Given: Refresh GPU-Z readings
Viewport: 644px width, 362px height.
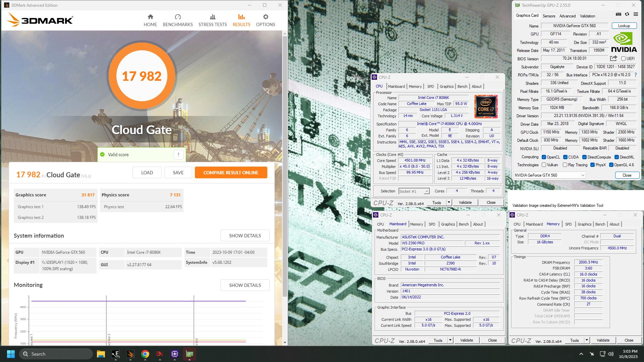Looking at the screenshot, I should 627,14.
